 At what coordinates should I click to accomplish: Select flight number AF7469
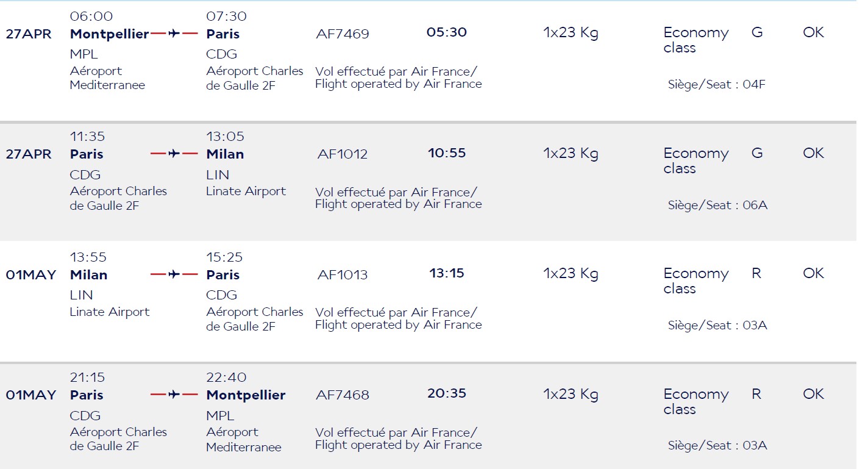click(343, 34)
